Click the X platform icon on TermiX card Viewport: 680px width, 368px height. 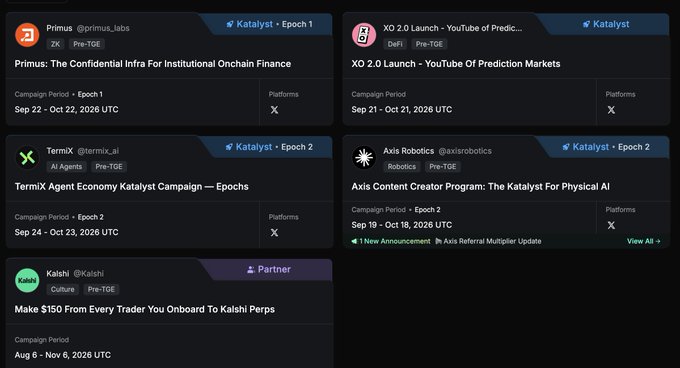275,233
